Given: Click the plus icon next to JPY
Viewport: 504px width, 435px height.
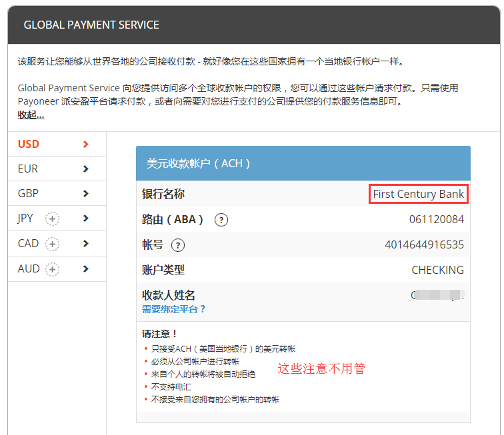Looking at the screenshot, I should (52, 219).
